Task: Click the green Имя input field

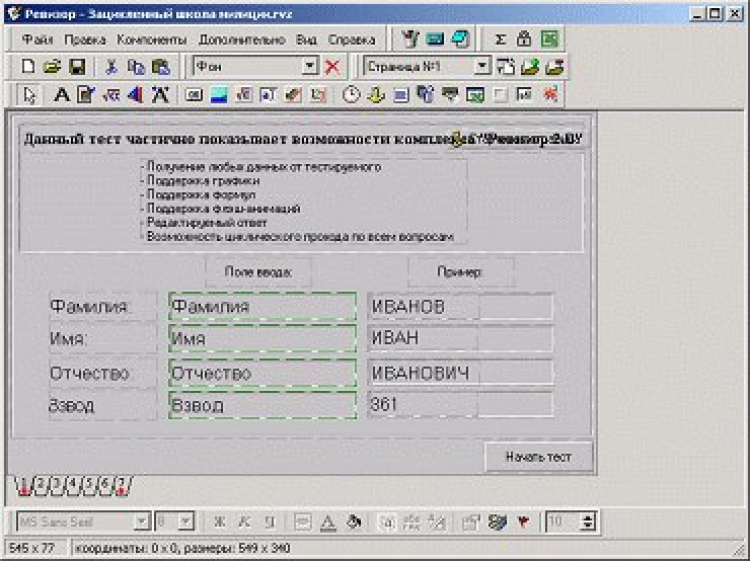Action: coord(263,339)
